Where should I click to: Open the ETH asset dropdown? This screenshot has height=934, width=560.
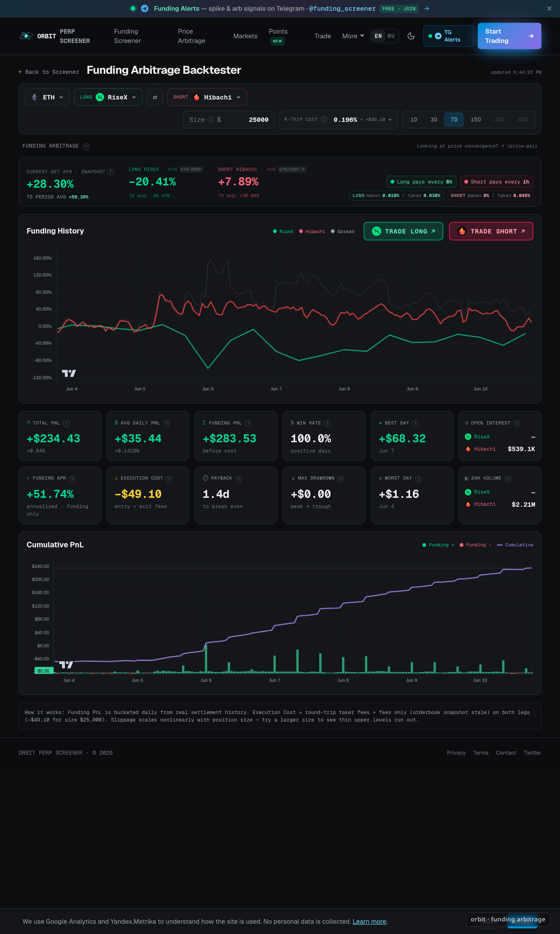pos(47,97)
